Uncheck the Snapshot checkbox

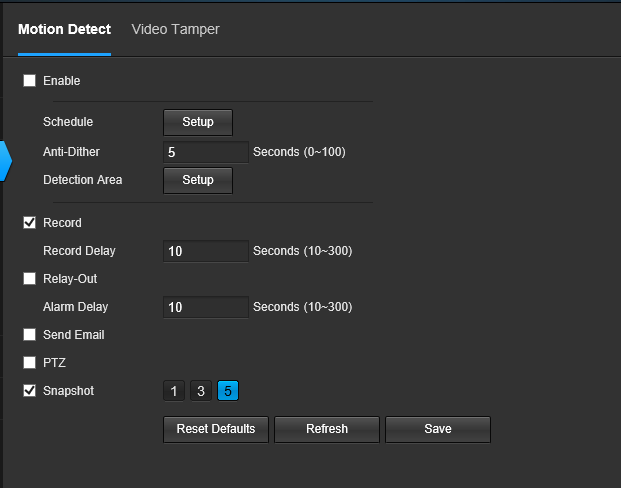pos(29,391)
